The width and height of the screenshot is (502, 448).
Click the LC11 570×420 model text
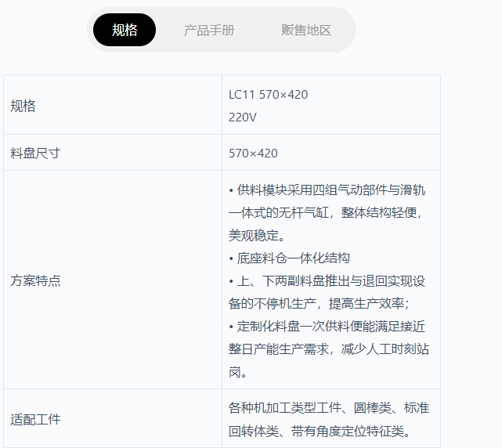(268, 94)
